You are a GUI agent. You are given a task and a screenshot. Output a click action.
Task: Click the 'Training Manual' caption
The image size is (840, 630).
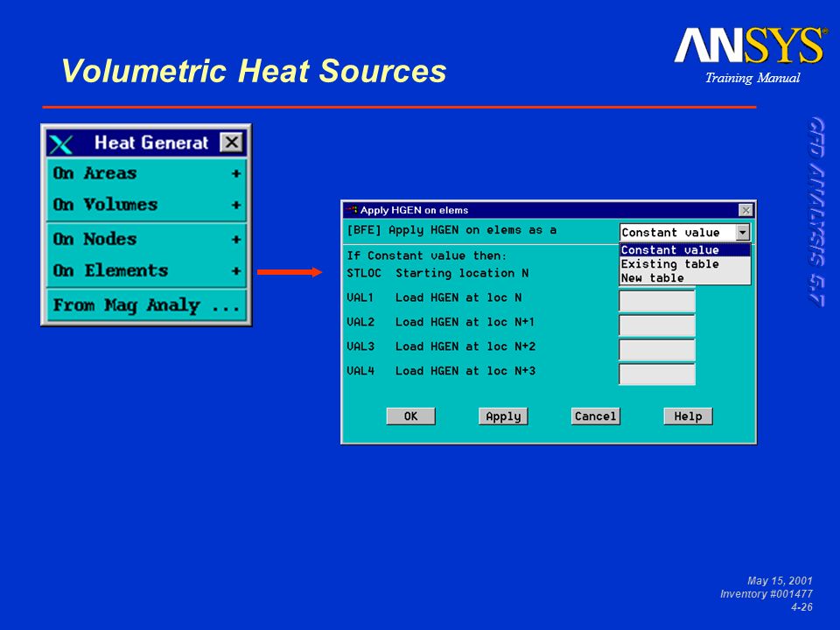(x=752, y=78)
